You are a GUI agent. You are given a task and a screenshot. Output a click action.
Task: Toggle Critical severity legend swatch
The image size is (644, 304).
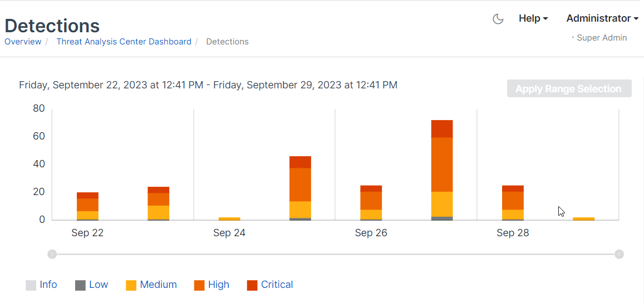point(252,286)
